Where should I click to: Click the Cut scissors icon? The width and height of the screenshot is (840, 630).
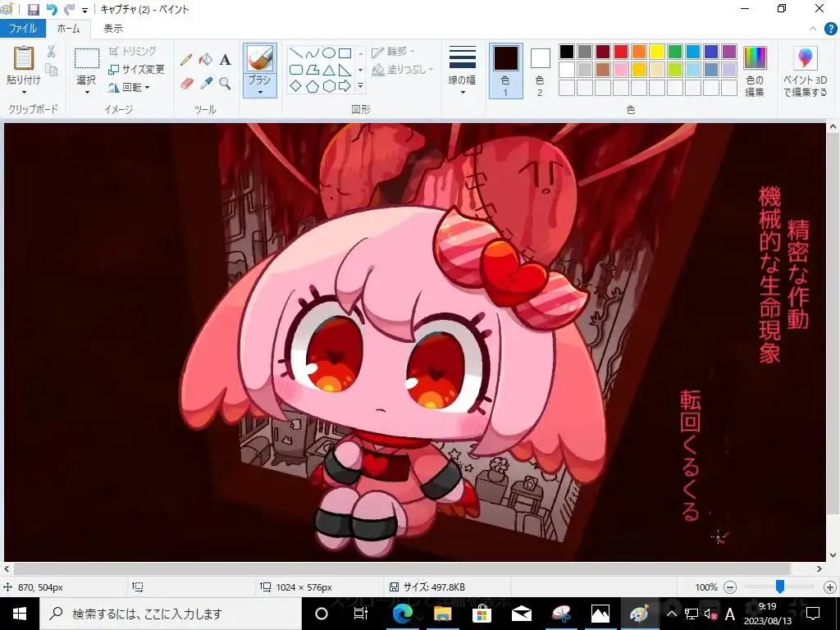(52, 52)
